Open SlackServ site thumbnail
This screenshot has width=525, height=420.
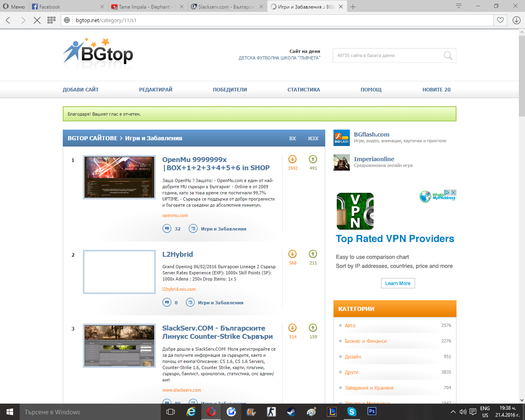(119, 346)
